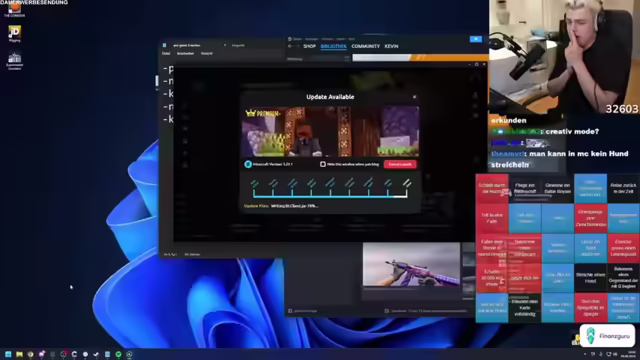Click the round white taskbar icon
This screenshot has width=640, height=360.
click(x=85, y=354)
